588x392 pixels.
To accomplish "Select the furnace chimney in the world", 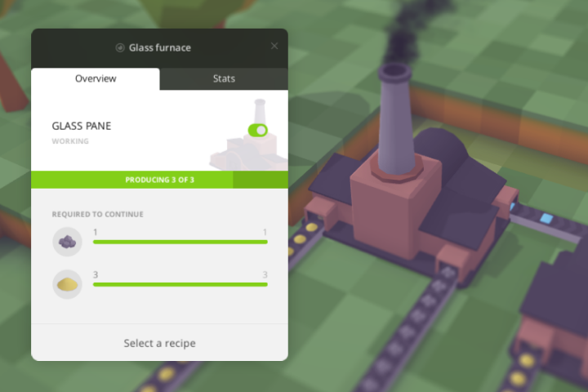I will click(396, 120).
